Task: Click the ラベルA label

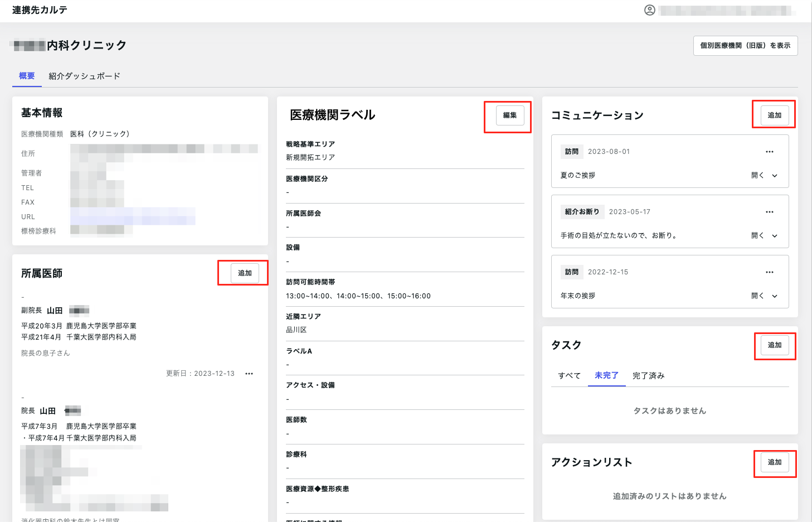Action: point(299,351)
